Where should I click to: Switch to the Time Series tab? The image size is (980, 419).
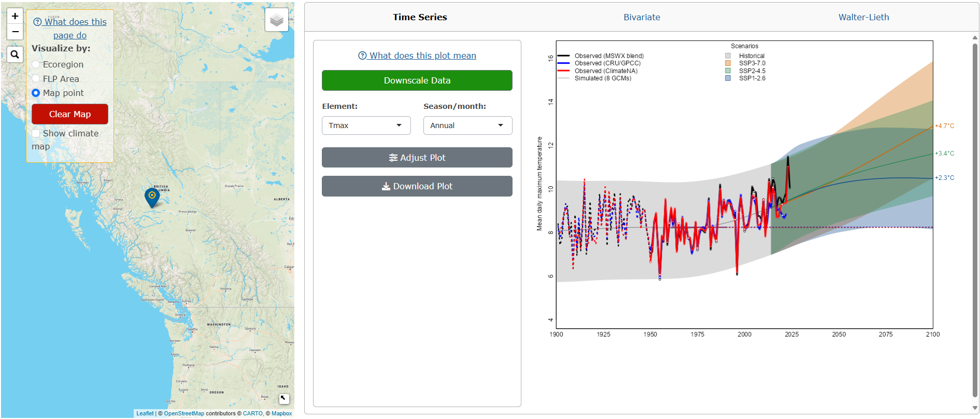[420, 17]
